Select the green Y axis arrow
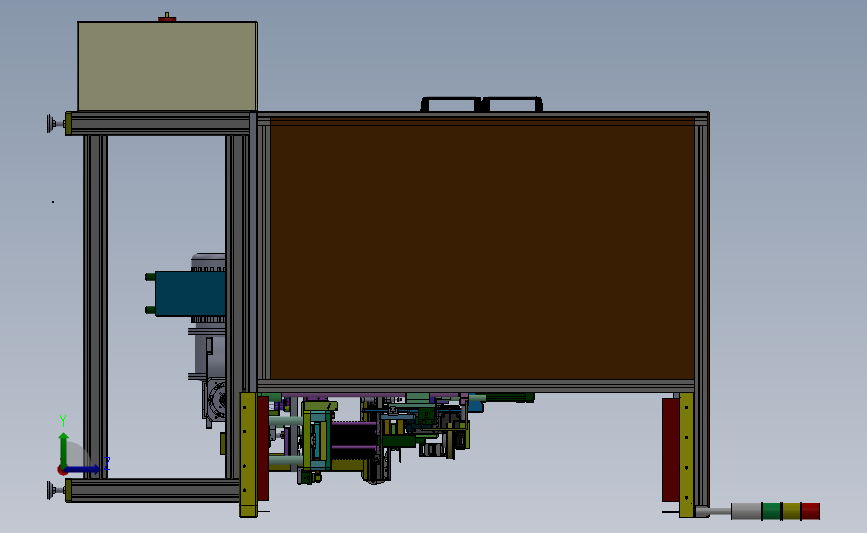 pyautogui.click(x=64, y=449)
